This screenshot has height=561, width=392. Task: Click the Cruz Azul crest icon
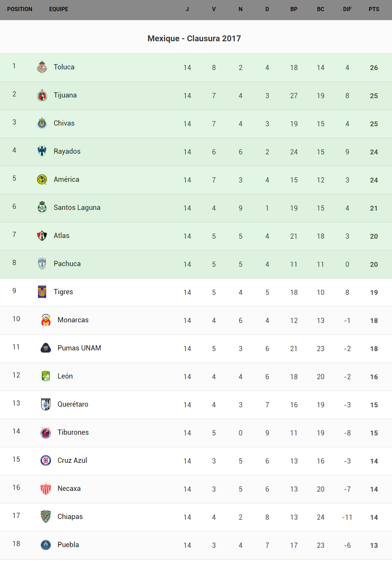pyautogui.click(x=46, y=460)
